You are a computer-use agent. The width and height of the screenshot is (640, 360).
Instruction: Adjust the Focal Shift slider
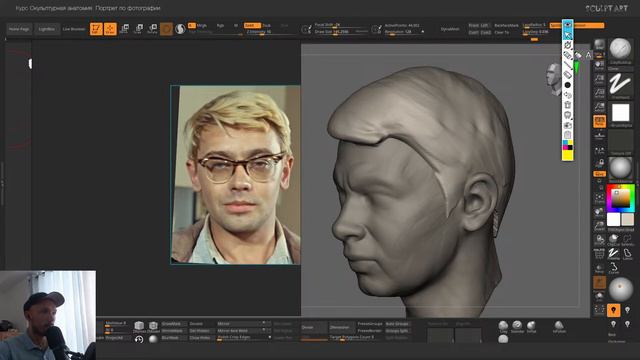341,25
